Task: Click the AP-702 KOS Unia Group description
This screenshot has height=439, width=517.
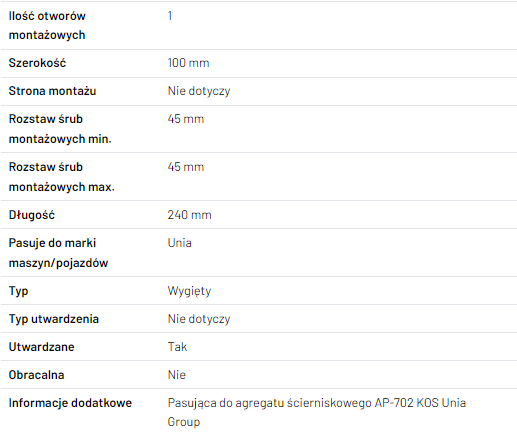Action: click(316, 412)
